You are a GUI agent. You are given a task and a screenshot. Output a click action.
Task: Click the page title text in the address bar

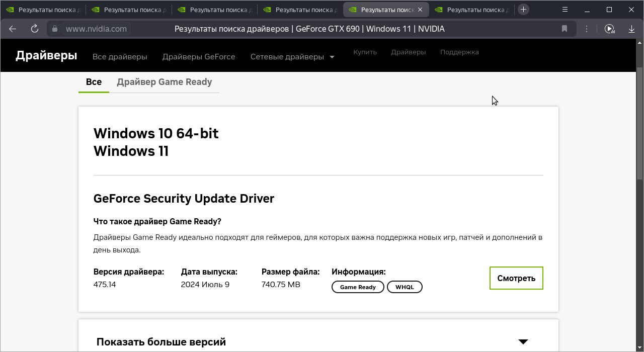(x=309, y=29)
